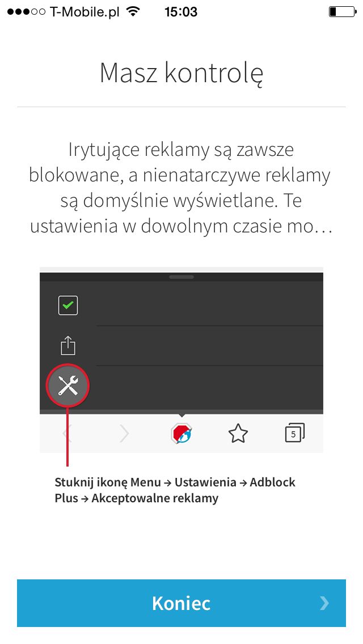Viewport: 363px width, 644px height.
Task: Tap the Stuknij ikonę Menu caption
Action: 175,490
